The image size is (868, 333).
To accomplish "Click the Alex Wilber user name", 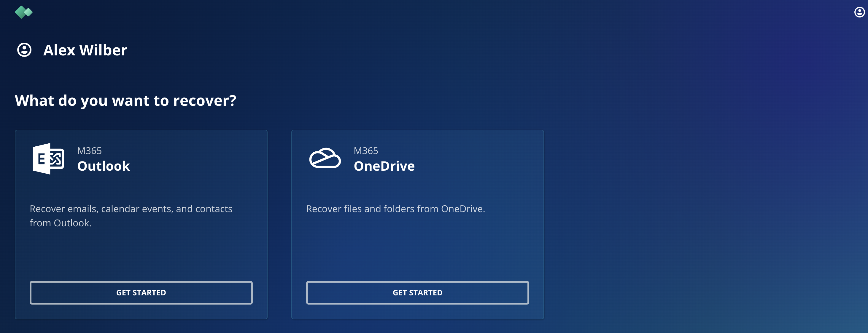I will point(85,50).
